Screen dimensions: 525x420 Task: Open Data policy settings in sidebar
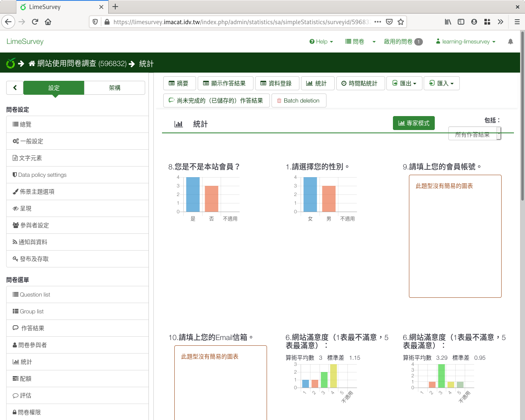tap(78, 175)
